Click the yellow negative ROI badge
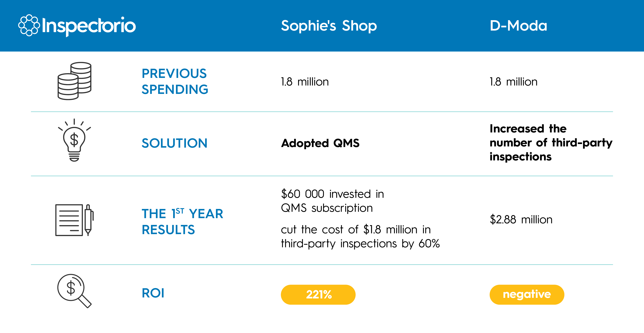 tap(527, 294)
